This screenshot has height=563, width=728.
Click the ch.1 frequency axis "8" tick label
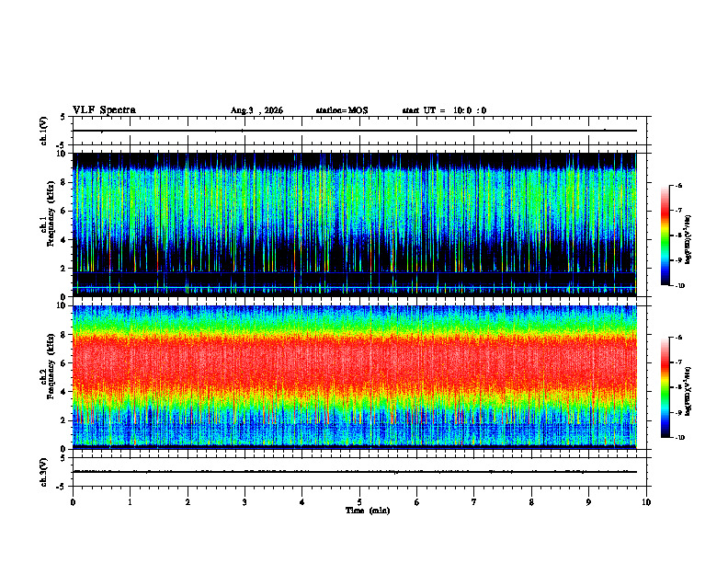click(x=64, y=182)
